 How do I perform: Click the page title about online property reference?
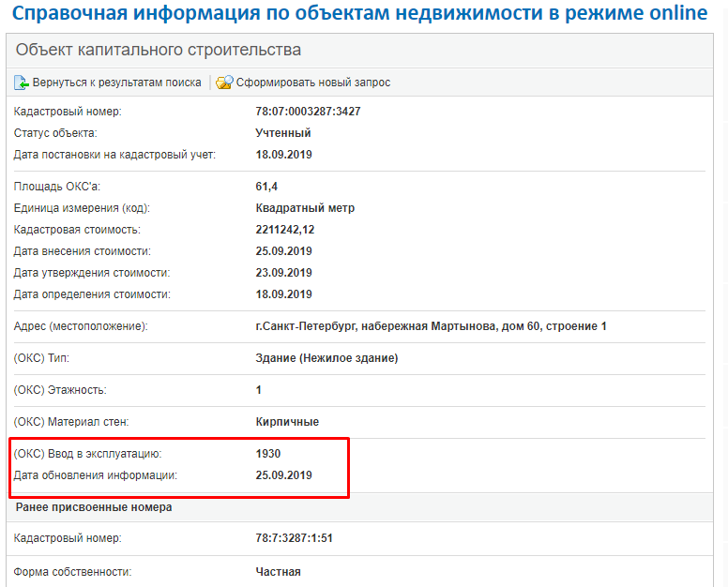pos(360,14)
